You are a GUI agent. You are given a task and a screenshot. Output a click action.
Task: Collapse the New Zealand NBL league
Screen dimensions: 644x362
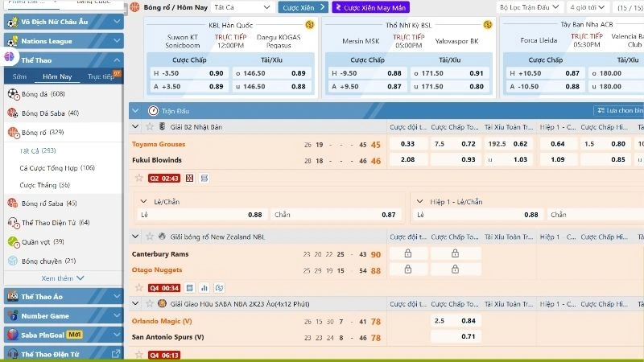tap(135, 237)
